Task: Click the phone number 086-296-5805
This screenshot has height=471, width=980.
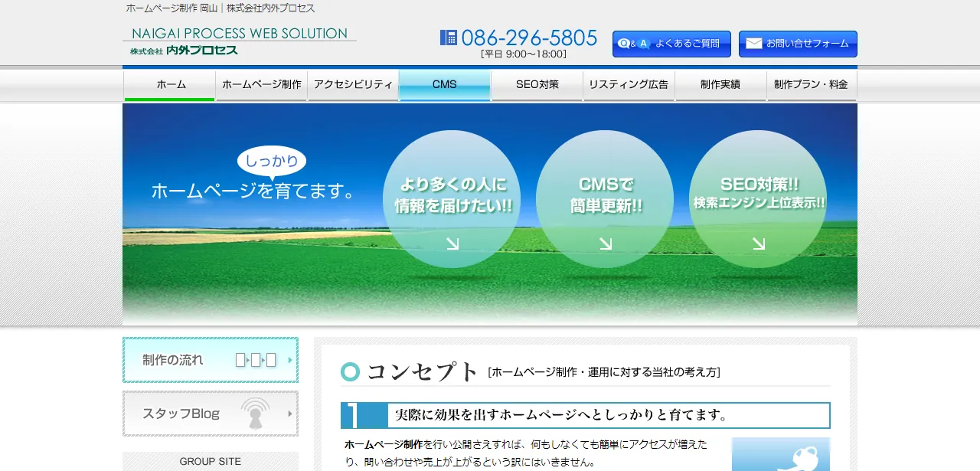Action: coord(529,38)
